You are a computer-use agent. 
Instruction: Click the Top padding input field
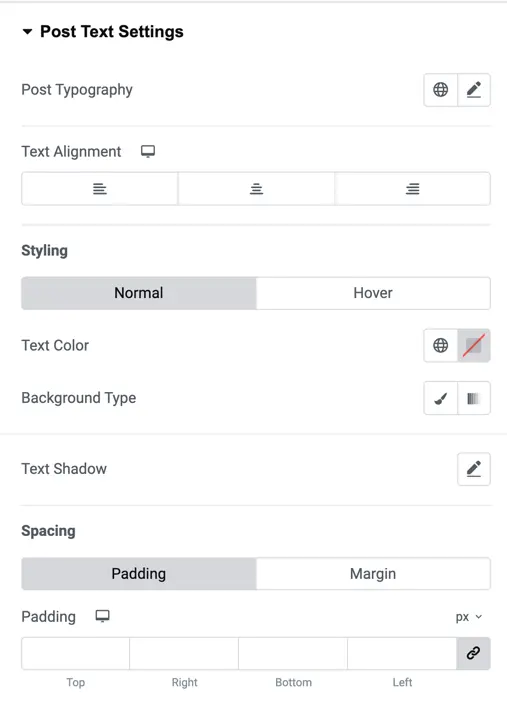[x=76, y=653]
